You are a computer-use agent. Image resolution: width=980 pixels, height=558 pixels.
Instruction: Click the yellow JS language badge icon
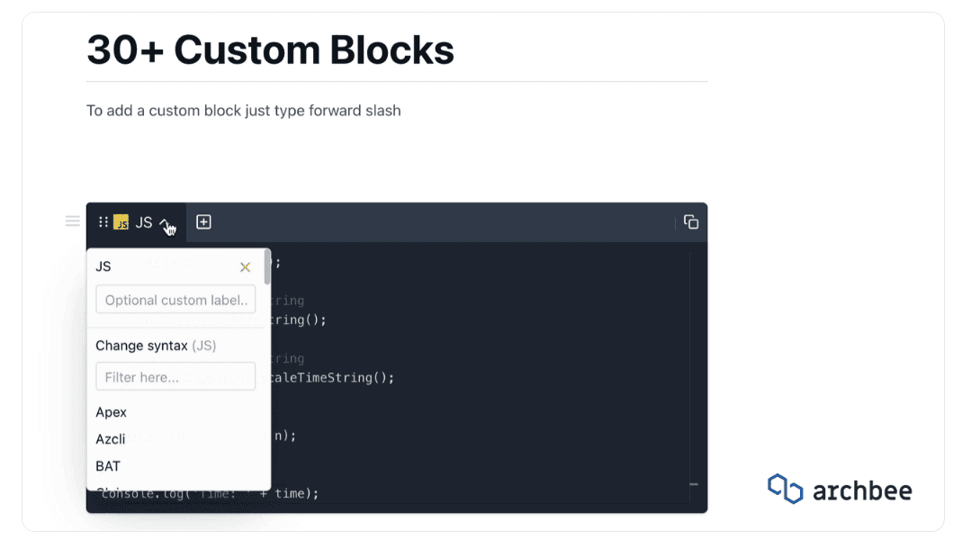121,221
